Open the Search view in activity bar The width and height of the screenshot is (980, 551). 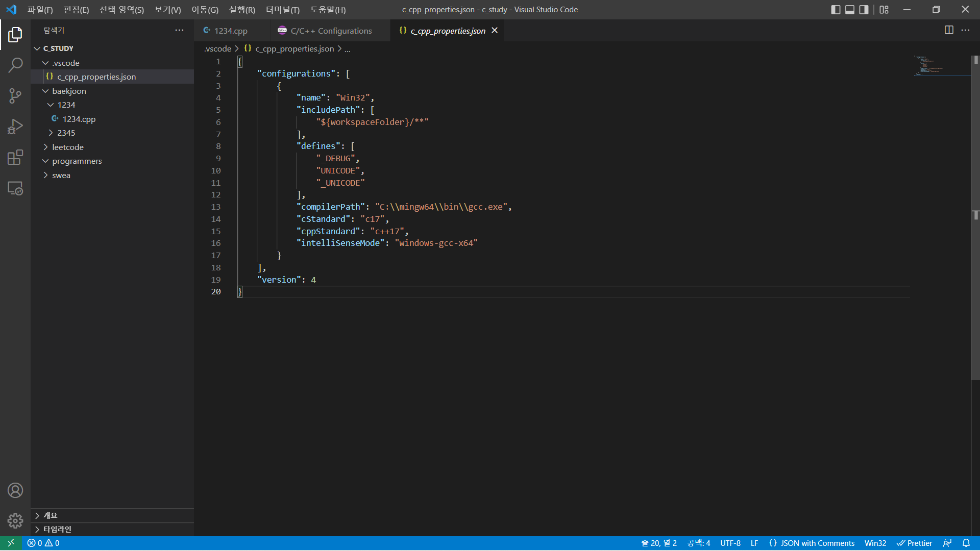tap(15, 65)
